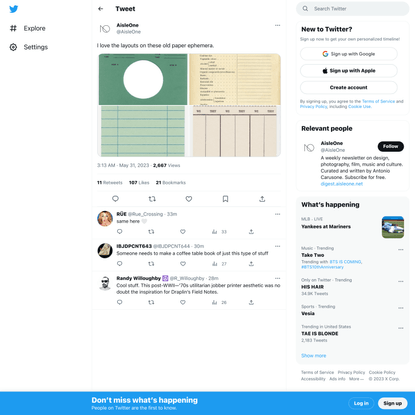The height and width of the screenshot is (415, 415).
Task: Share the main tweet via share icon
Action: (262, 199)
